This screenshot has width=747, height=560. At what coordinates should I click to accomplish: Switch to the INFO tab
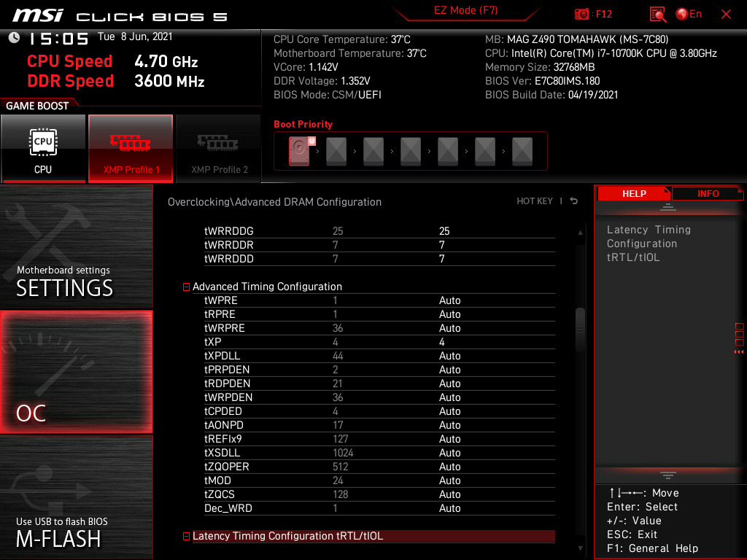pyautogui.click(x=708, y=193)
